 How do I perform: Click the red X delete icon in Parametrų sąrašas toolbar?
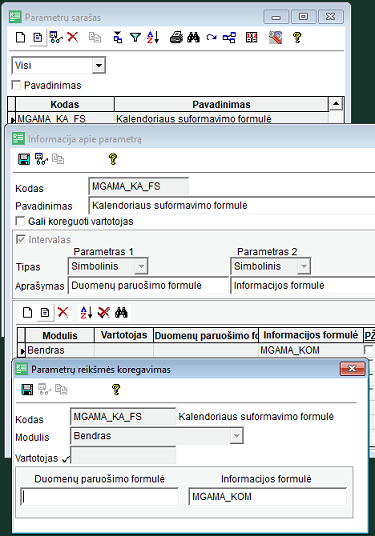pyautogui.click(x=72, y=37)
